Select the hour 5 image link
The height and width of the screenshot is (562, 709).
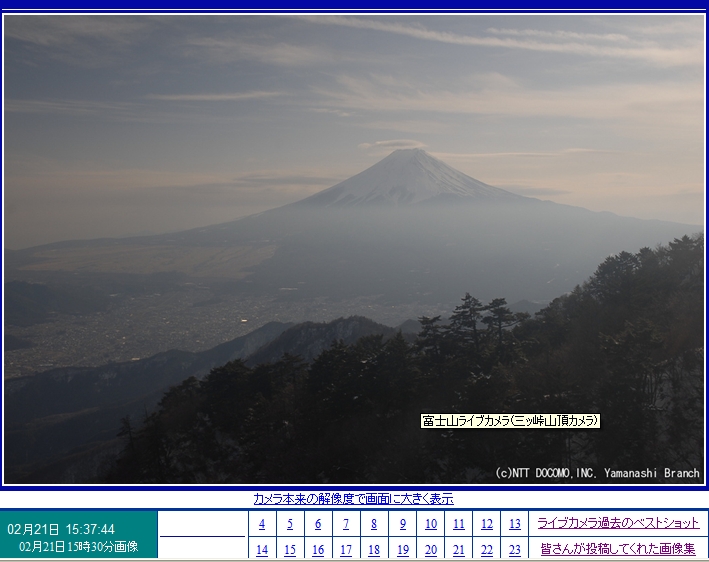pos(290,524)
